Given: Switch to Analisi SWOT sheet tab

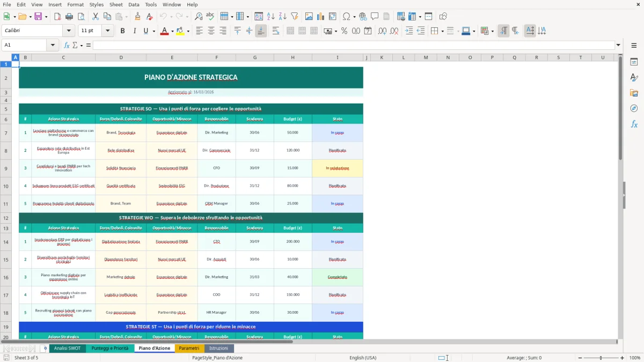Looking at the screenshot, I should pos(67,349).
